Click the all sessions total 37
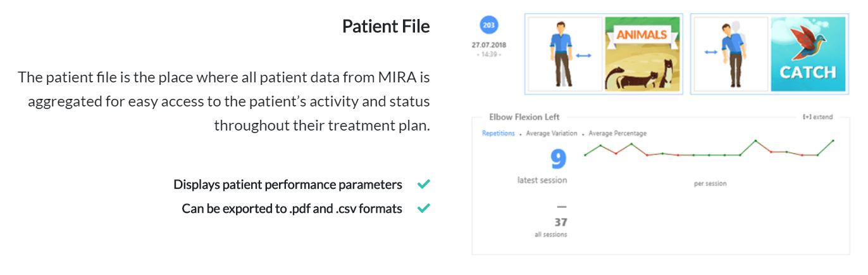Viewport: 868px width, 275px height. [x=561, y=222]
